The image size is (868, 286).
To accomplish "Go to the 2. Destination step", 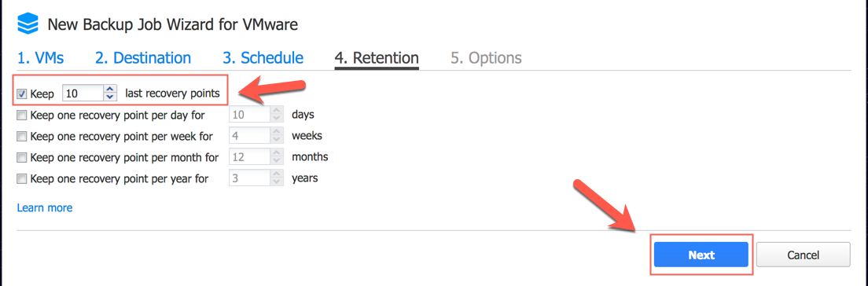I will (x=143, y=58).
